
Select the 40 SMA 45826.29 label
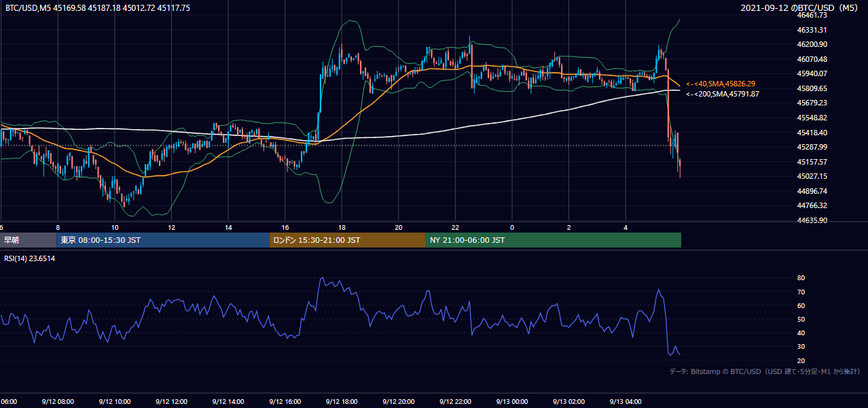point(721,84)
